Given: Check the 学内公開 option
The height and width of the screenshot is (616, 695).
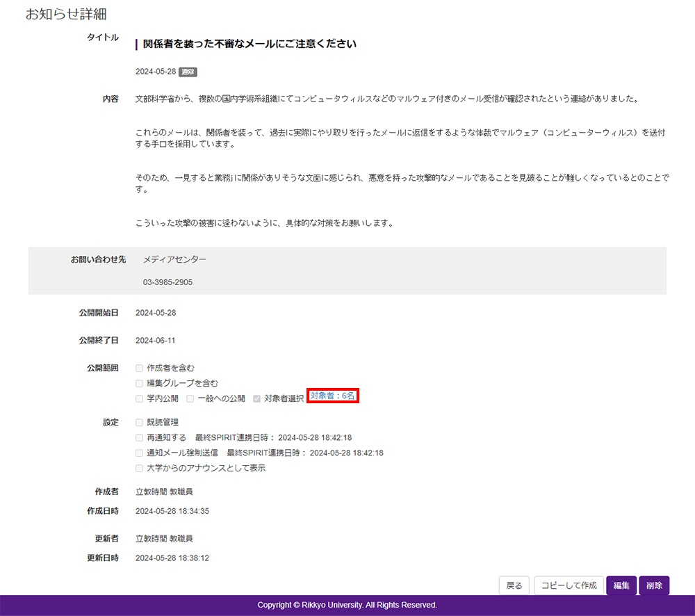Looking at the screenshot, I should [x=140, y=398].
